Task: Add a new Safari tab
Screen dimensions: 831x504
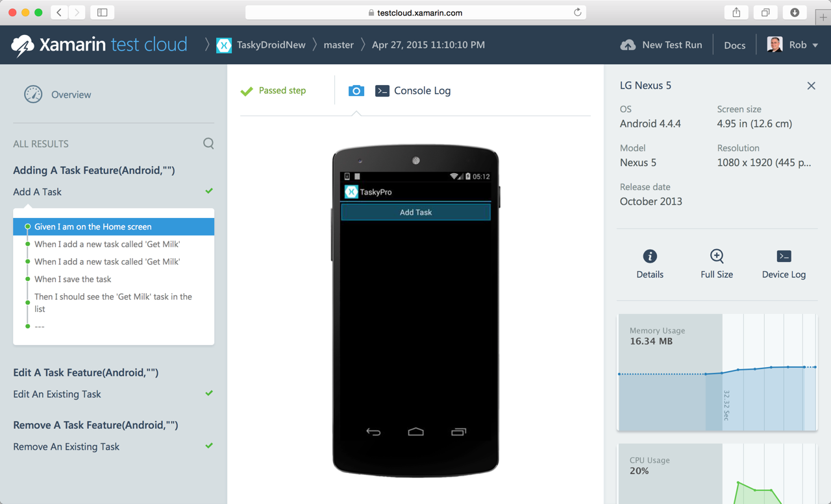Action: (x=823, y=17)
